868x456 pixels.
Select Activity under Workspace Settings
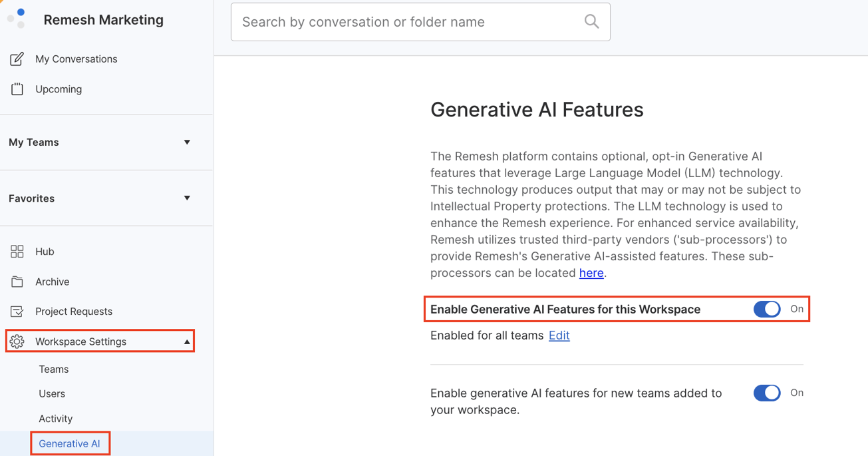pyautogui.click(x=55, y=418)
